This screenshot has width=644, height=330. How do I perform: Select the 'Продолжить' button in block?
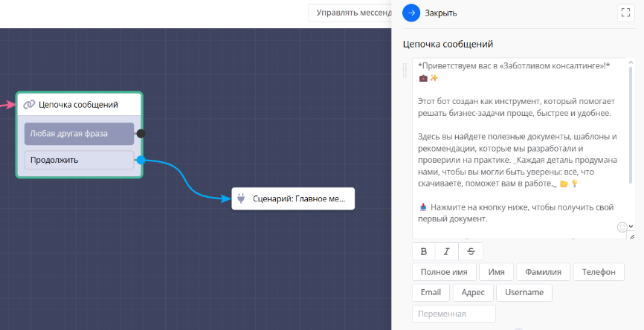[x=79, y=160]
